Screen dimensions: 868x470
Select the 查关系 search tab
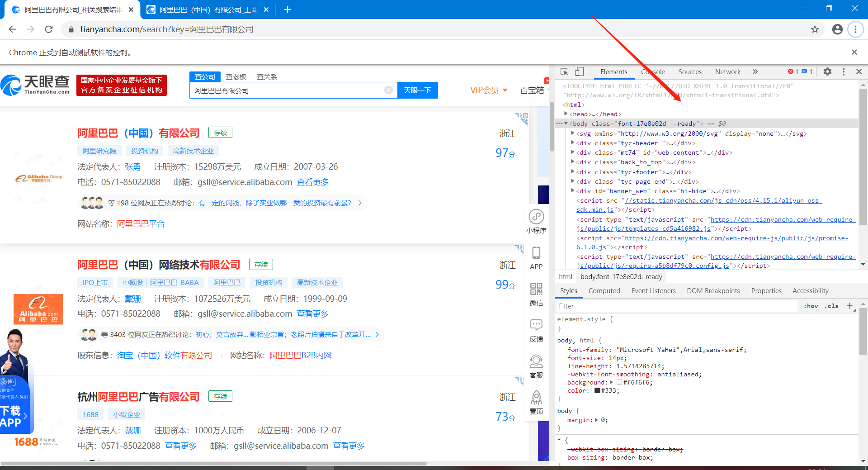pyautogui.click(x=267, y=76)
